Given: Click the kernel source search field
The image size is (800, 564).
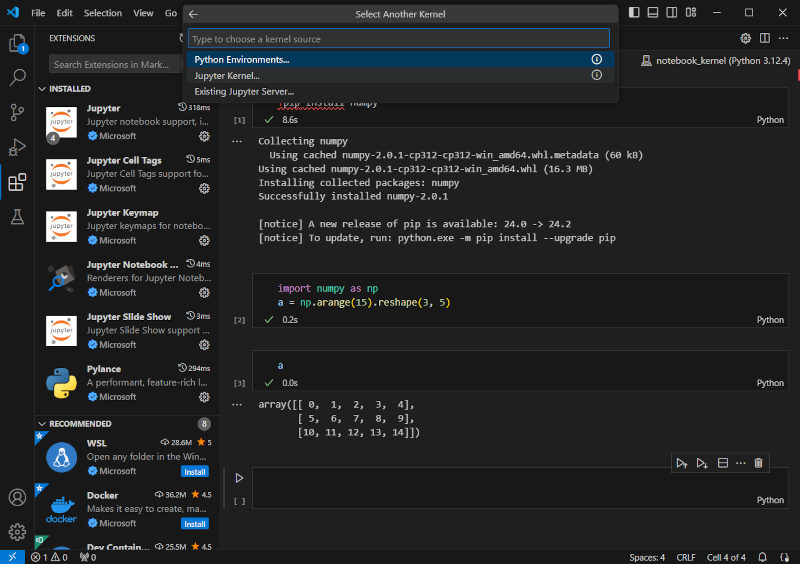Looking at the screenshot, I should pos(398,38).
